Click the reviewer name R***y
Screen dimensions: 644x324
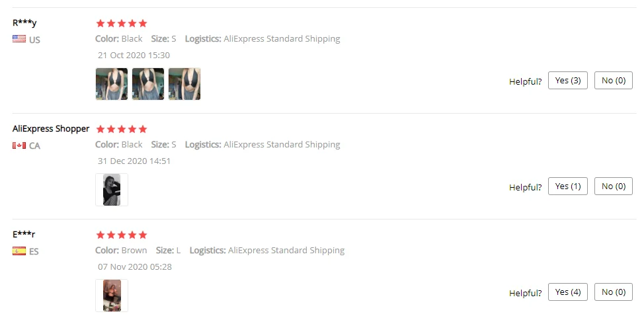[24, 23]
